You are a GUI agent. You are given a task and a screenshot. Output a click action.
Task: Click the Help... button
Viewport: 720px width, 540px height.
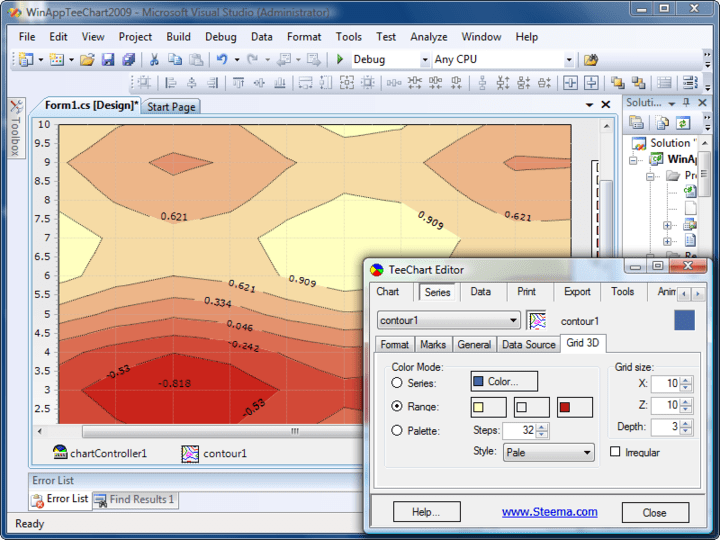pos(426,512)
